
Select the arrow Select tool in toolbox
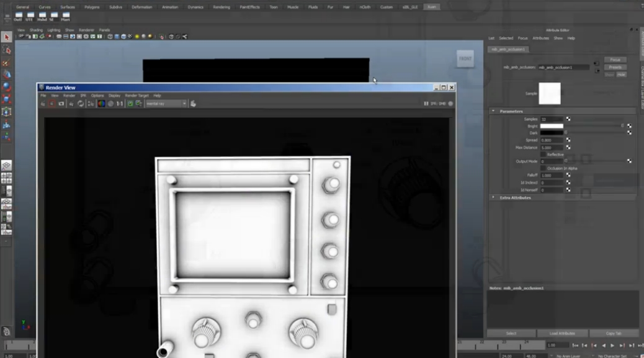pyautogui.click(x=7, y=37)
